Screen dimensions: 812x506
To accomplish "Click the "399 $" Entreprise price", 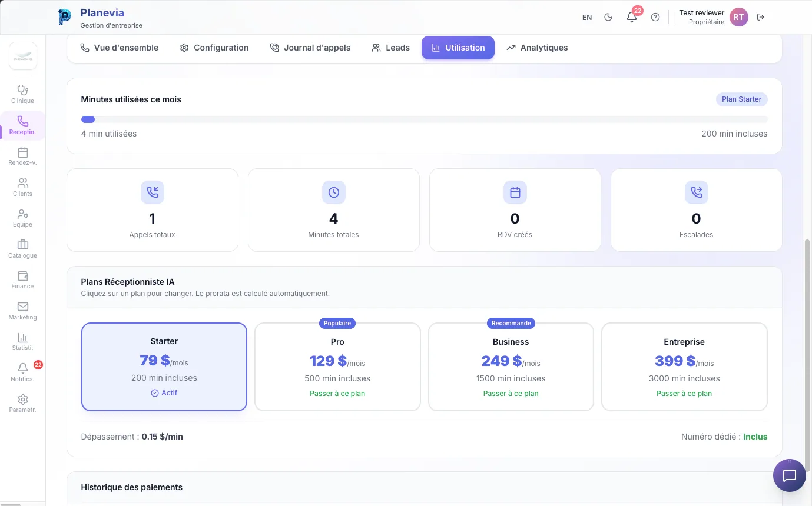I will pos(675,361).
